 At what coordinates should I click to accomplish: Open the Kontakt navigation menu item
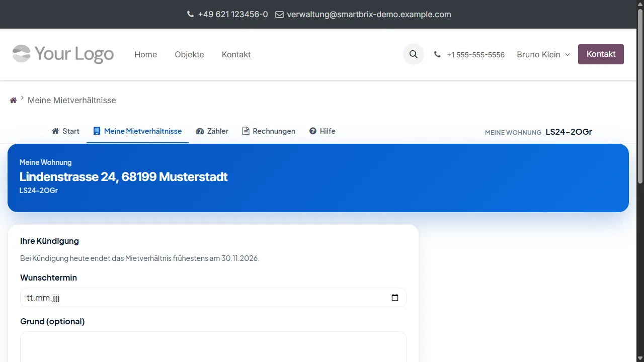[236, 54]
